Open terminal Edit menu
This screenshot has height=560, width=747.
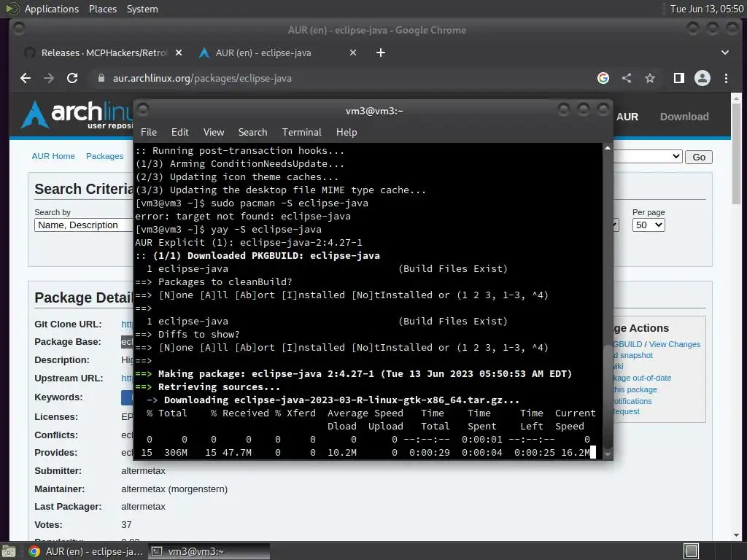179,133
